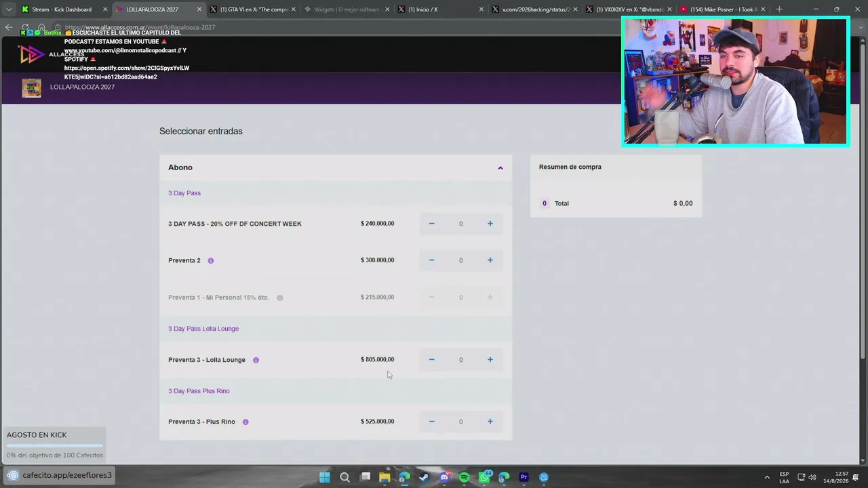
Task: Switch to the VXOIOXV en X tab
Action: 627,9
